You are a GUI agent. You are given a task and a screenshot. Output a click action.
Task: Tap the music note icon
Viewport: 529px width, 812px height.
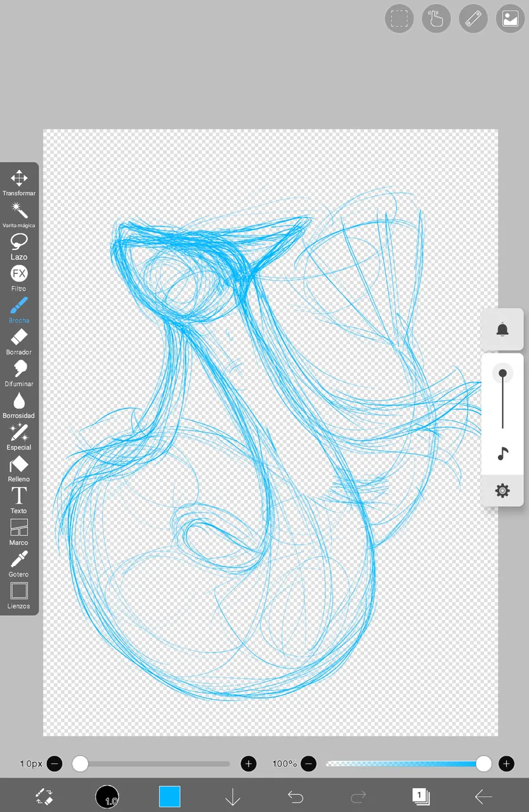coord(502,454)
